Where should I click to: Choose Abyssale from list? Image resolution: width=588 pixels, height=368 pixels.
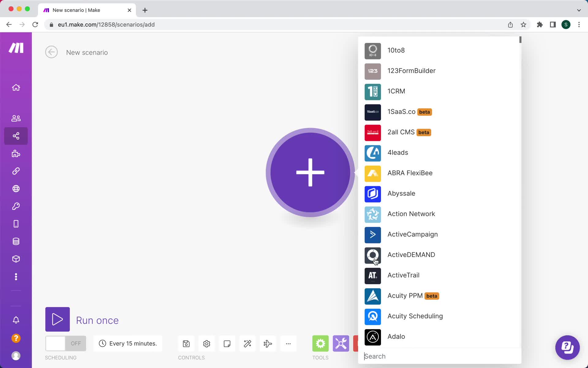point(439,194)
